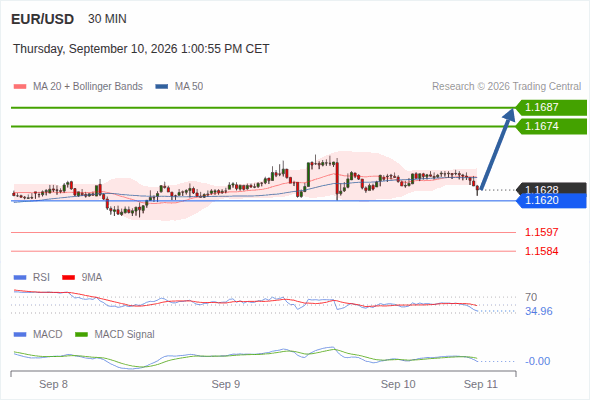Click the 9MA red legend marker
Viewport: 590px width, 400px height.
[68, 278]
